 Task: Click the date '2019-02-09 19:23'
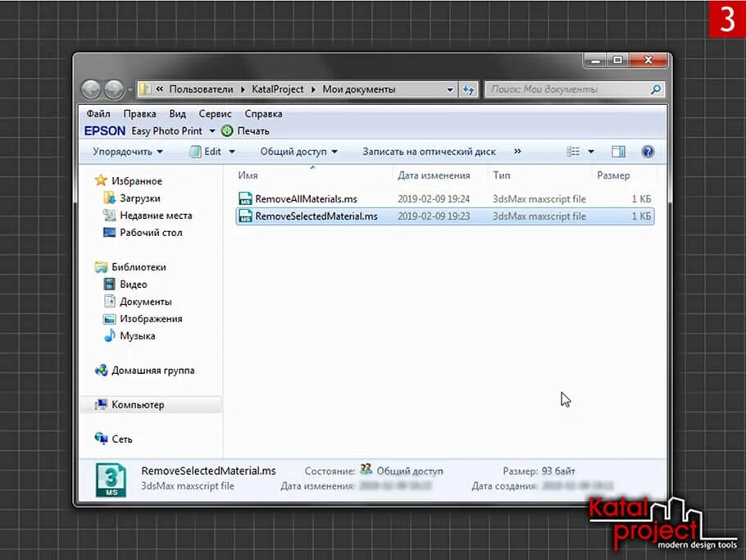point(434,216)
